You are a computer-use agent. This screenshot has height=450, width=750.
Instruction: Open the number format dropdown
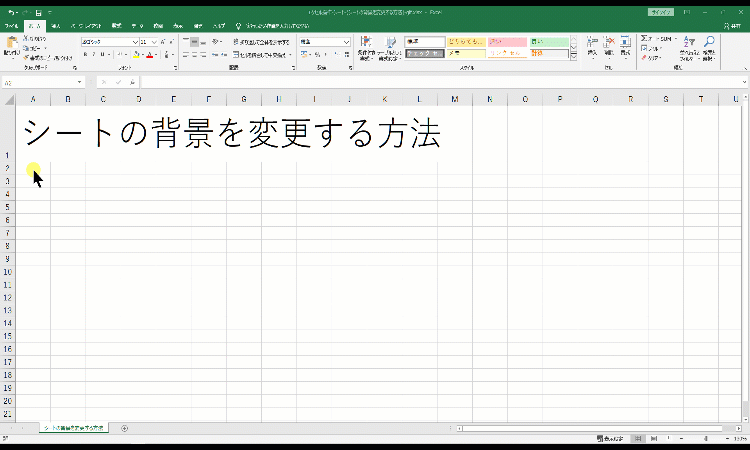(347, 42)
